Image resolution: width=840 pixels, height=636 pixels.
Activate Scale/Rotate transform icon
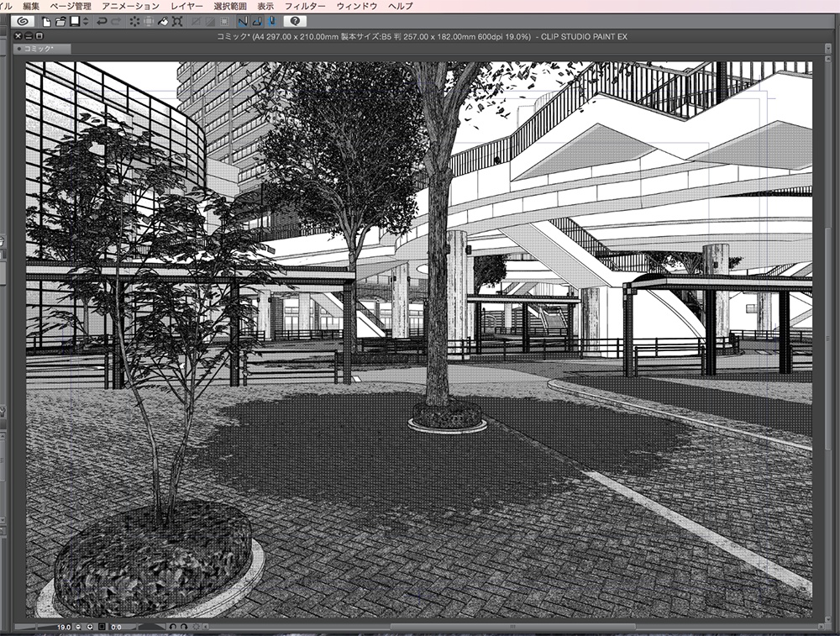pos(177,22)
